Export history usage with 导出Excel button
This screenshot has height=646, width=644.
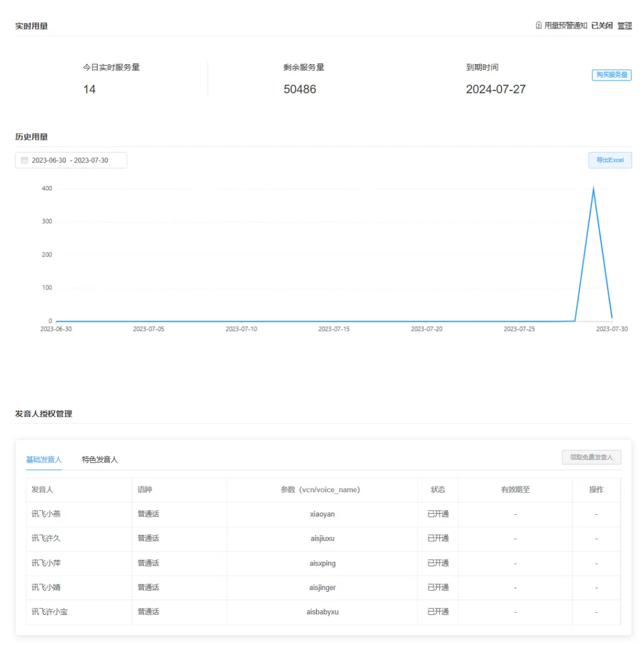pyautogui.click(x=610, y=160)
